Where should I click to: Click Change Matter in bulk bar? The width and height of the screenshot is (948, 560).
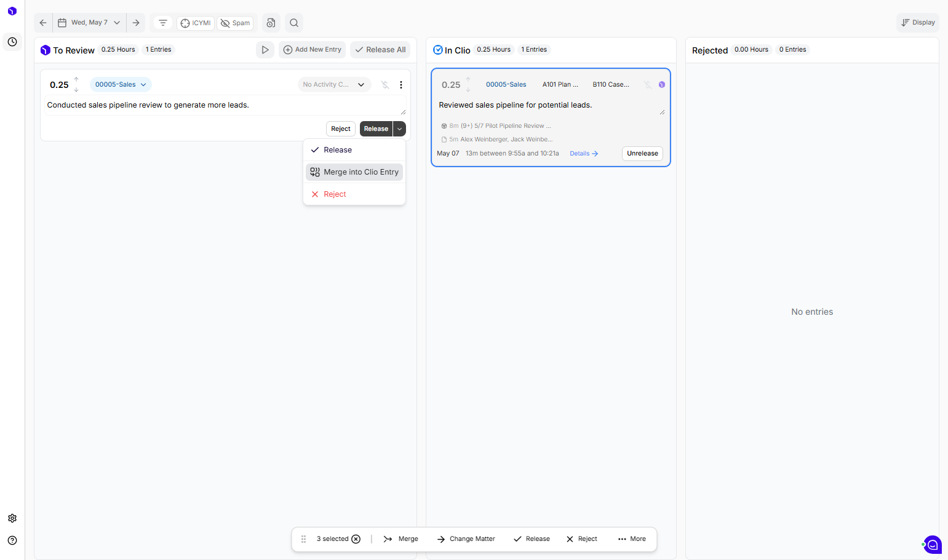[x=466, y=539]
